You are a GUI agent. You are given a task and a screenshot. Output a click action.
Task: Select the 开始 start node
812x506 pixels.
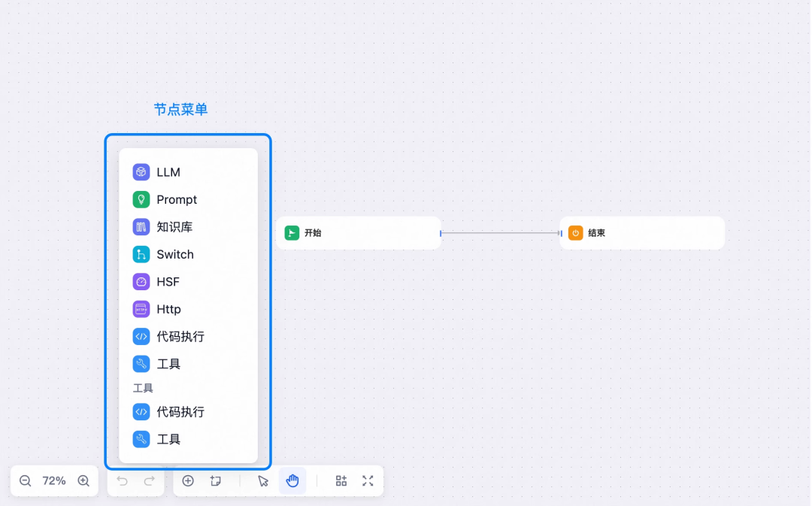[x=359, y=233]
